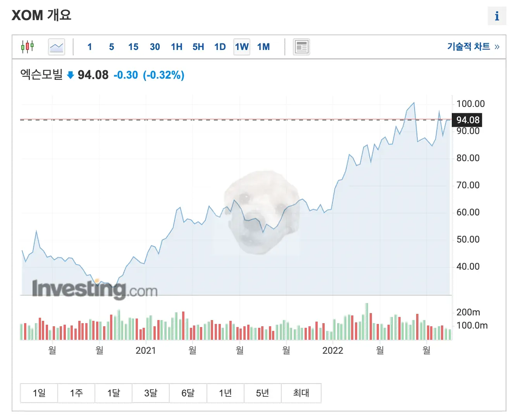The height and width of the screenshot is (420, 513).
Task: Click the blue info icon
Action: pyautogui.click(x=497, y=16)
